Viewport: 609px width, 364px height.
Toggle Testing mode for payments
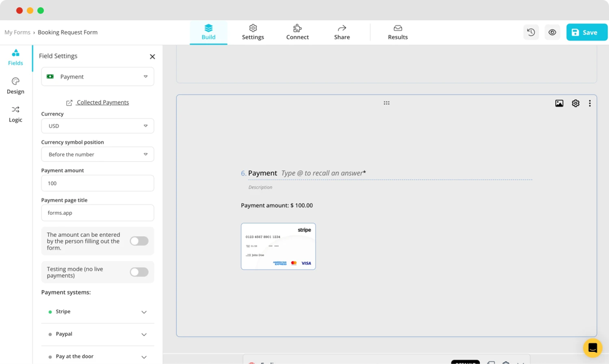139,272
